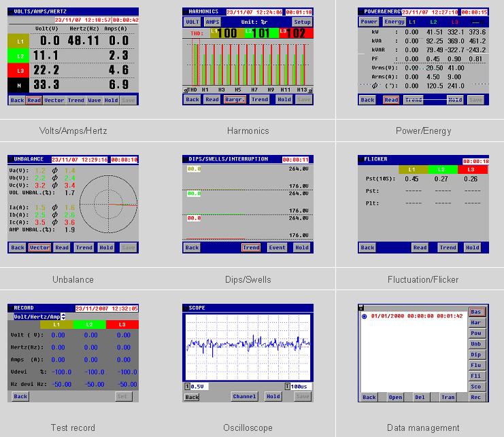The width and height of the screenshot is (504, 437).
Task: Click Vector button in Volts/Amps/Hertz screen
Action: click(55, 100)
